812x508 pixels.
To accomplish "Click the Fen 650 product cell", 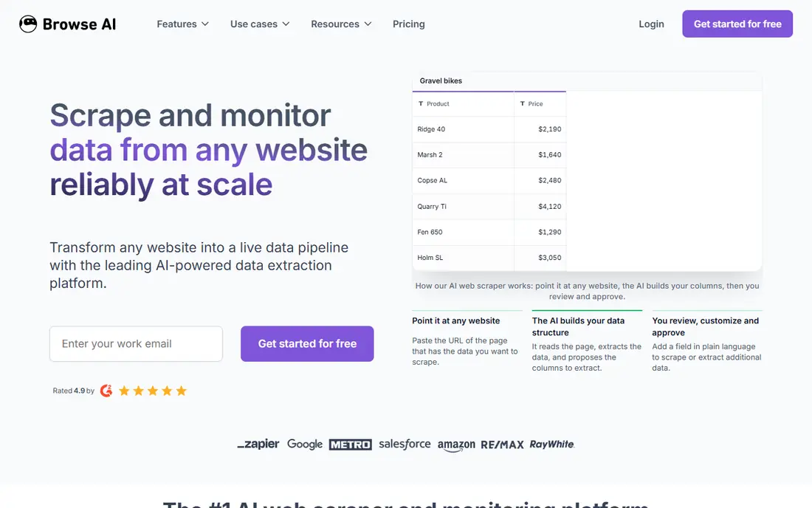I will point(463,232).
